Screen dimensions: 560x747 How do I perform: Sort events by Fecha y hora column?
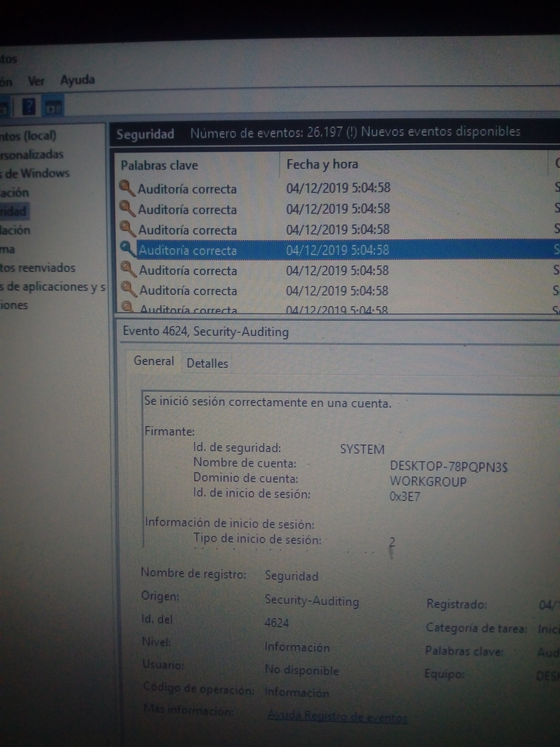322,164
